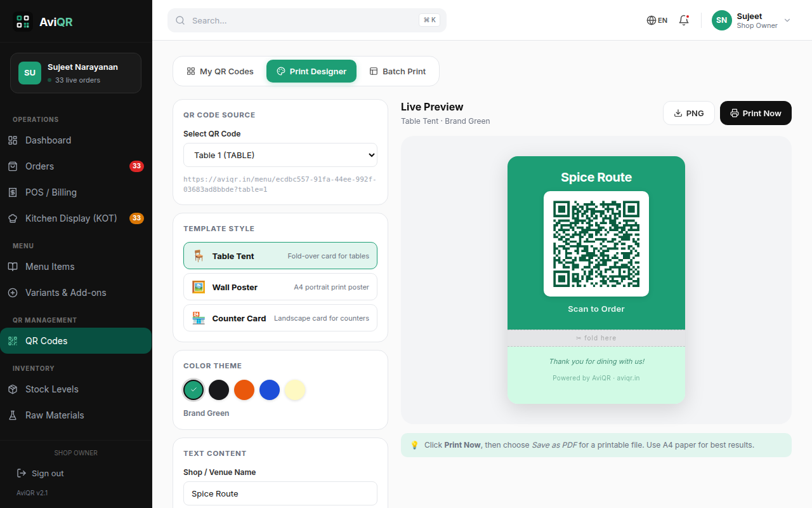Click the Kitchen Display chef hat icon

coord(13,218)
